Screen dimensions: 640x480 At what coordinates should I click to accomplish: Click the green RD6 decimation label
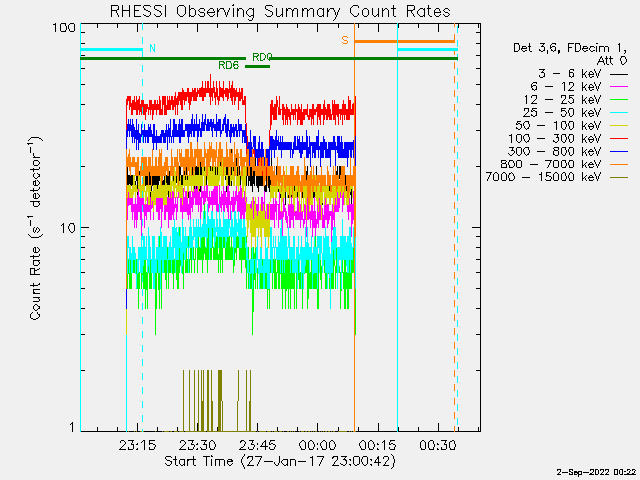tap(229, 65)
